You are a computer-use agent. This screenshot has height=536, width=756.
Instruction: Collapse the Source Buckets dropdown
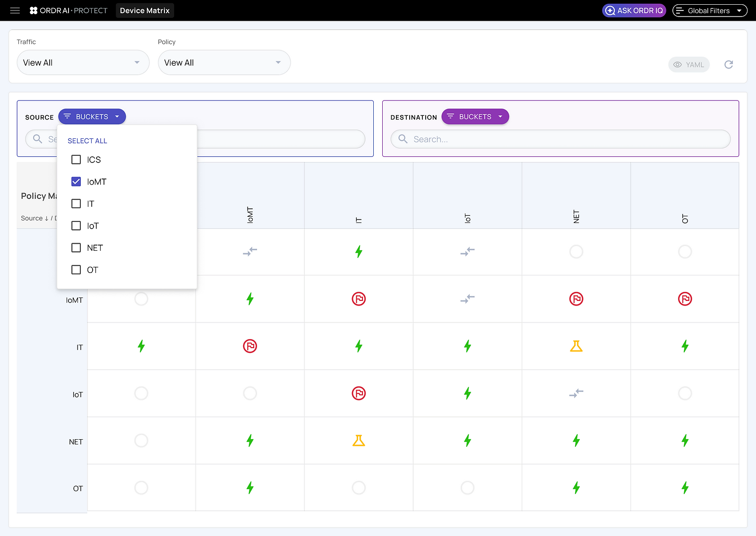pos(92,117)
